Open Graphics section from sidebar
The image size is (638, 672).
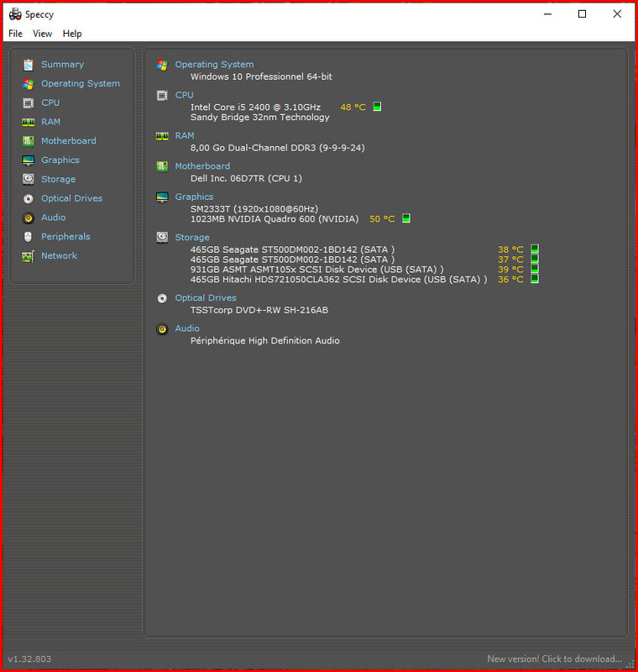pyautogui.click(x=60, y=160)
